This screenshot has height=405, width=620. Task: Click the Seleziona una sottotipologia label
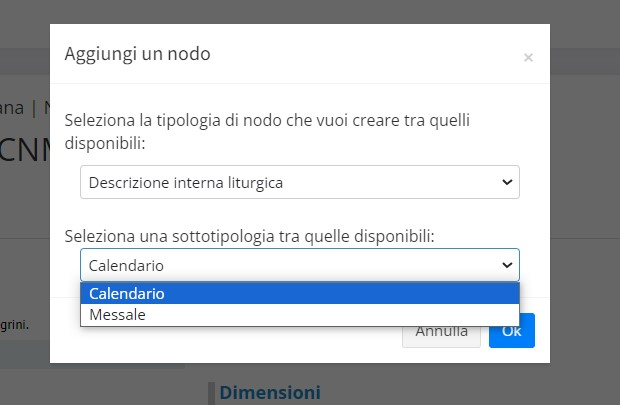(255, 236)
